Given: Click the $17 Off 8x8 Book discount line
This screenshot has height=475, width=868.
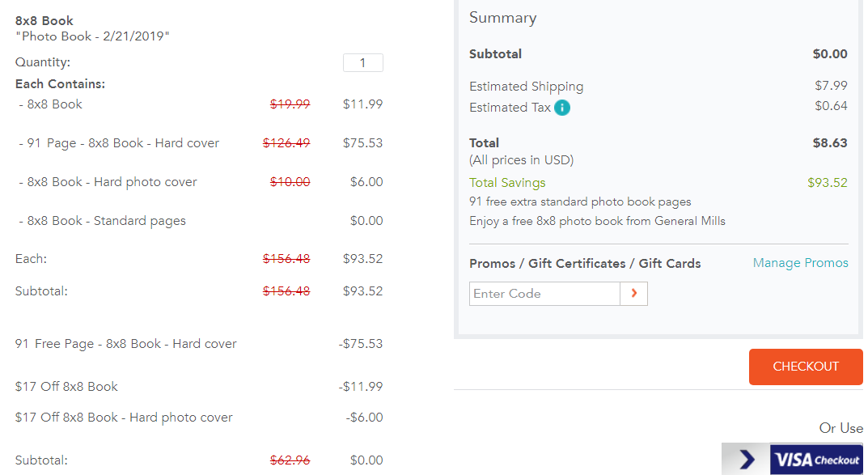Looking at the screenshot, I should [x=66, y=387].
